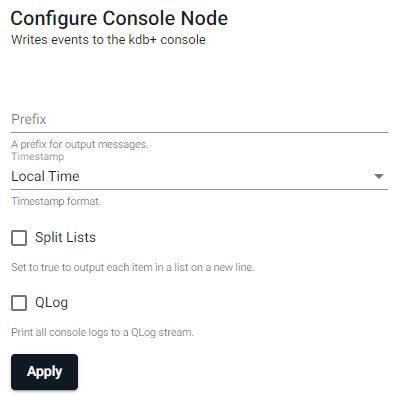Click the Prefix placeholder text

[x=29, y=119]
